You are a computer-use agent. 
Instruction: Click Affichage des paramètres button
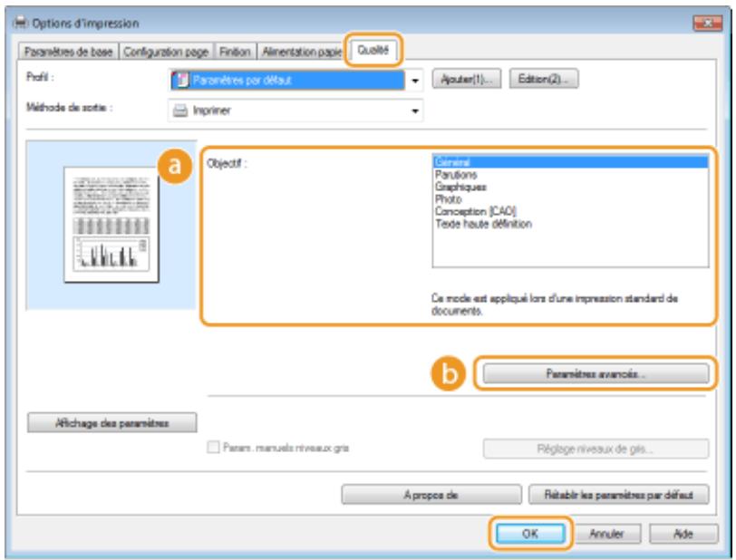click(x=111, y=423)
